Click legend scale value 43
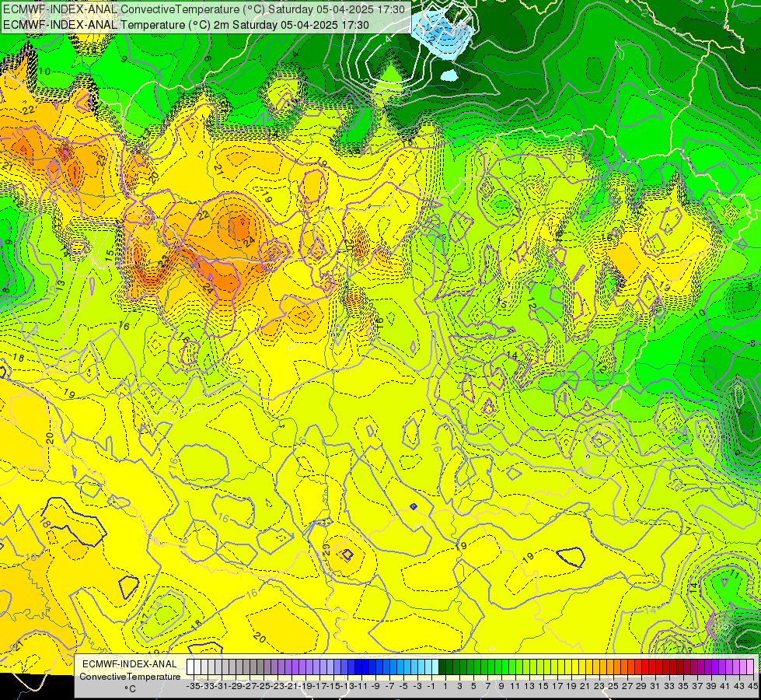The height and width of the screenshot is (700, 761). point(738,686)
